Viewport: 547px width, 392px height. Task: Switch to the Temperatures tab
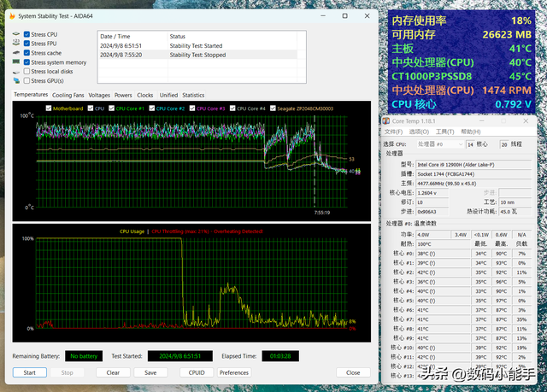[x=31, y=95]
